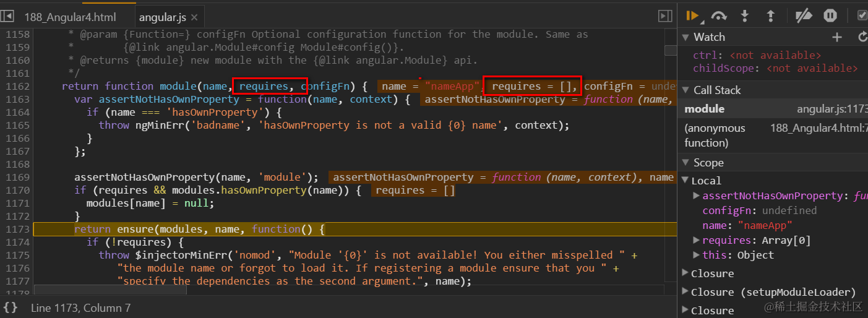Click the ctrl watch expression
The image size is (868, 318).
pos(757,55)
